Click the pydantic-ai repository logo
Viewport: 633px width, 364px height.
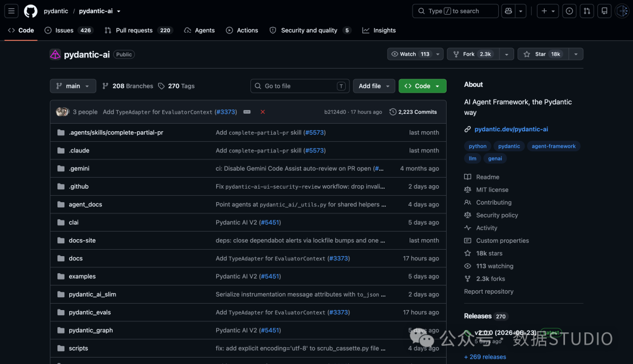point(55,55)
